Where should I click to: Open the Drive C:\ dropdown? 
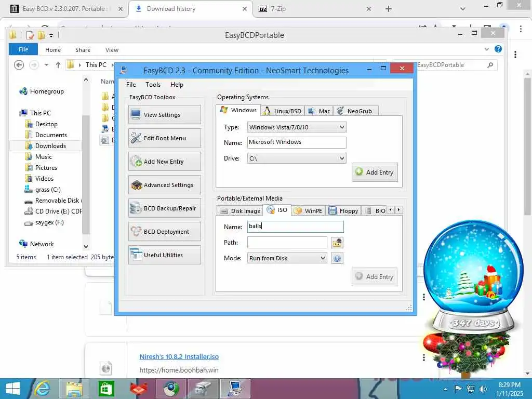pyautogui.click(x=297, y=158)
